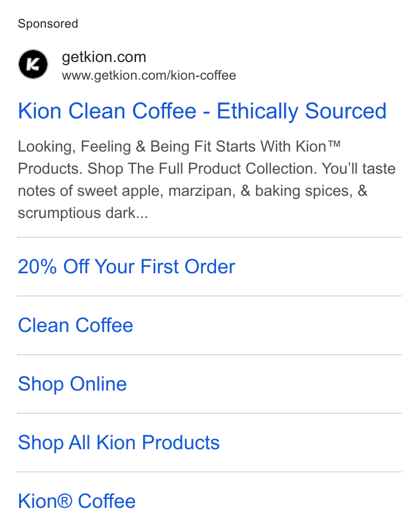
Task: Click the Sponsored label
Action: click(48, 24)
